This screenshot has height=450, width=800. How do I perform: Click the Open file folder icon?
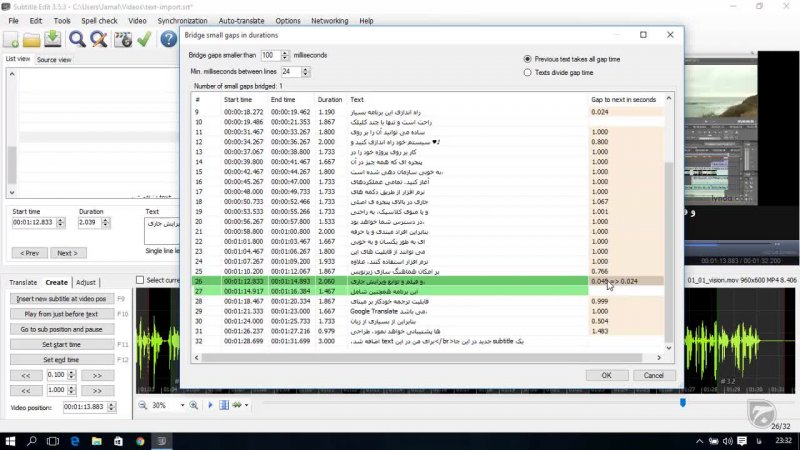click(x=32, y=40)
